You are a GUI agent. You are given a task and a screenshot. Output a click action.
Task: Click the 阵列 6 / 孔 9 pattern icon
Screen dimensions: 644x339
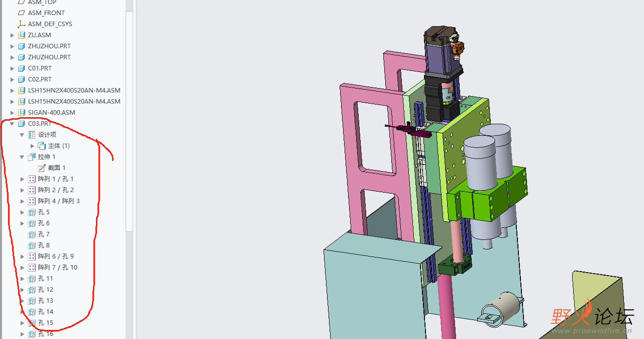[x=32, y=257]
